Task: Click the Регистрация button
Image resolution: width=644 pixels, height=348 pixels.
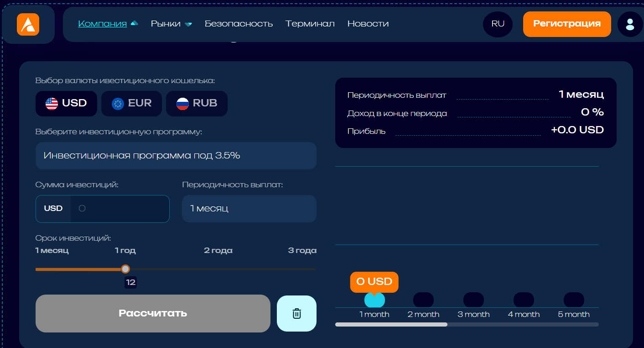Action: tap(567, 24)
